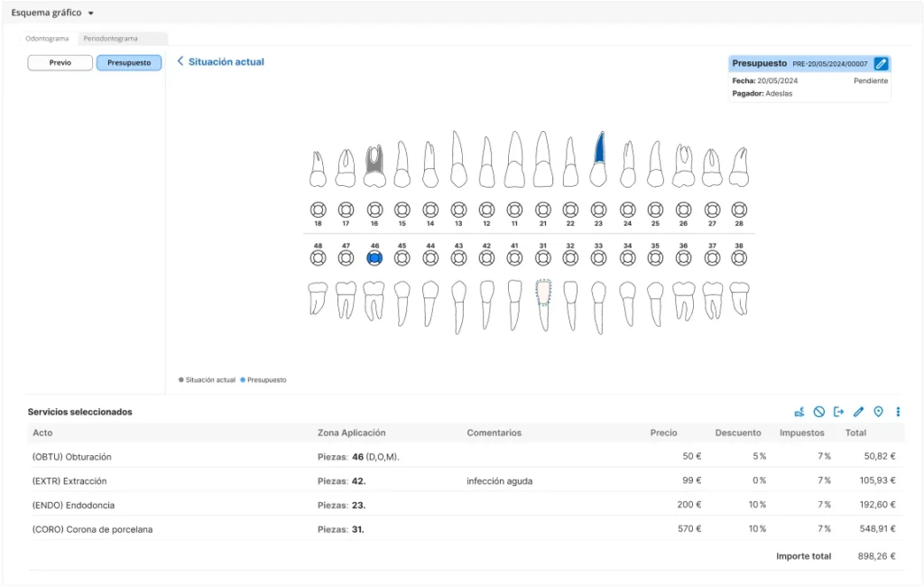Click the export arrow icon above services table
This screenshot has width=924, height=587.
click(x=838, y=412)
